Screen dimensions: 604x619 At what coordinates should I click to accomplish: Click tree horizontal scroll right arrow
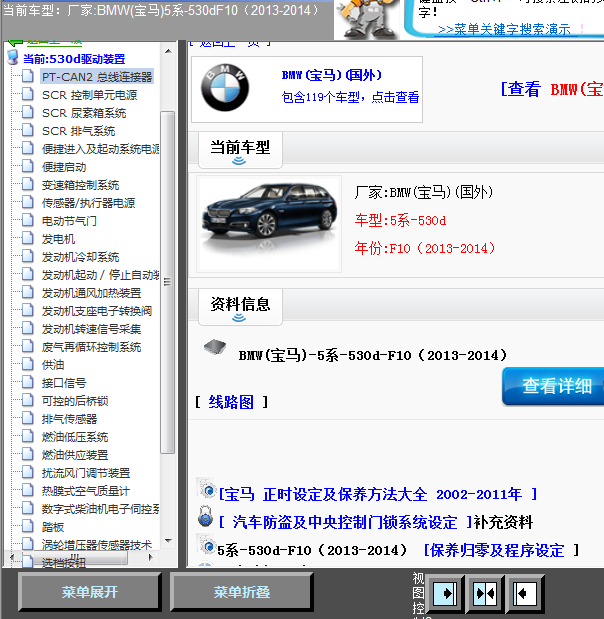pyautogui.click(x=150, y=557)
